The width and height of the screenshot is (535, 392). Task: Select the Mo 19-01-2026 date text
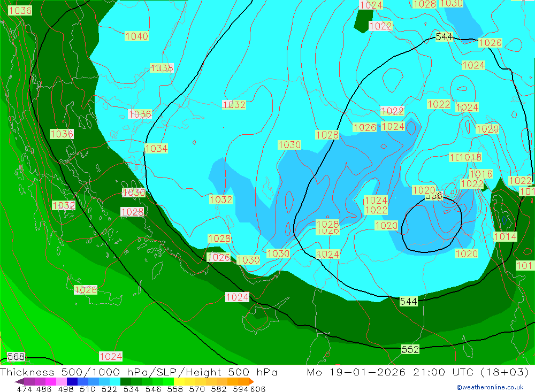356,372
